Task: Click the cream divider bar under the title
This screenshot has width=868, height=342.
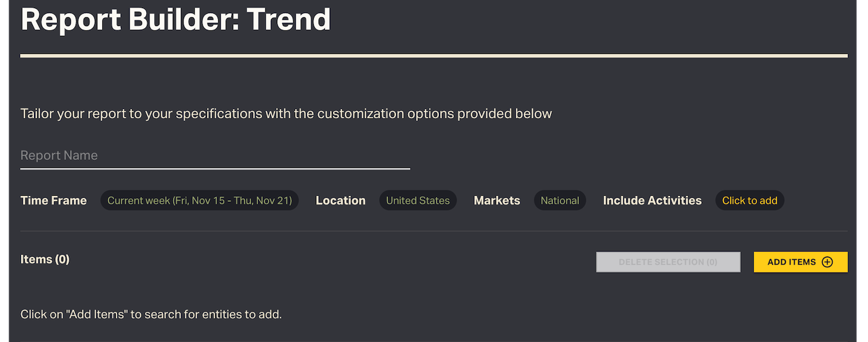Action: 433,56
